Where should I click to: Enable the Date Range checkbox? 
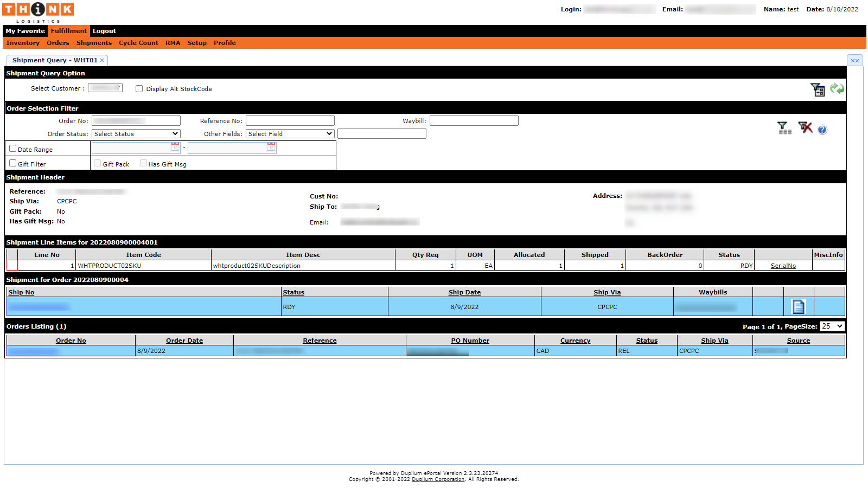[x=12, y=148]
